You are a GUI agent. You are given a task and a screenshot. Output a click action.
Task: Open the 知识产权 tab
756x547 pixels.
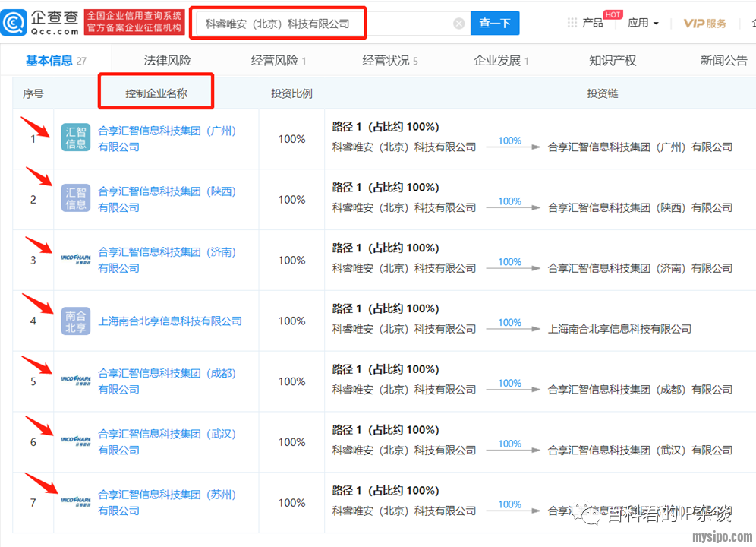point(613,61)
